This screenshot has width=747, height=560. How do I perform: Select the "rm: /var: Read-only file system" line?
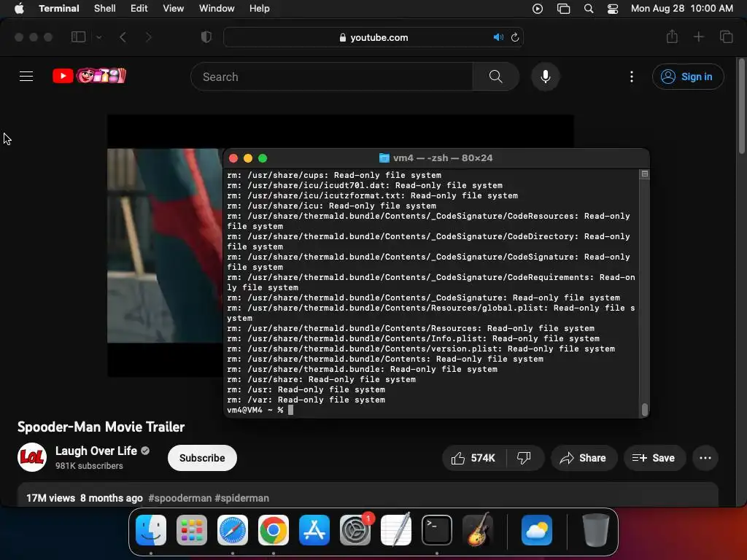[x=306, y=400]
